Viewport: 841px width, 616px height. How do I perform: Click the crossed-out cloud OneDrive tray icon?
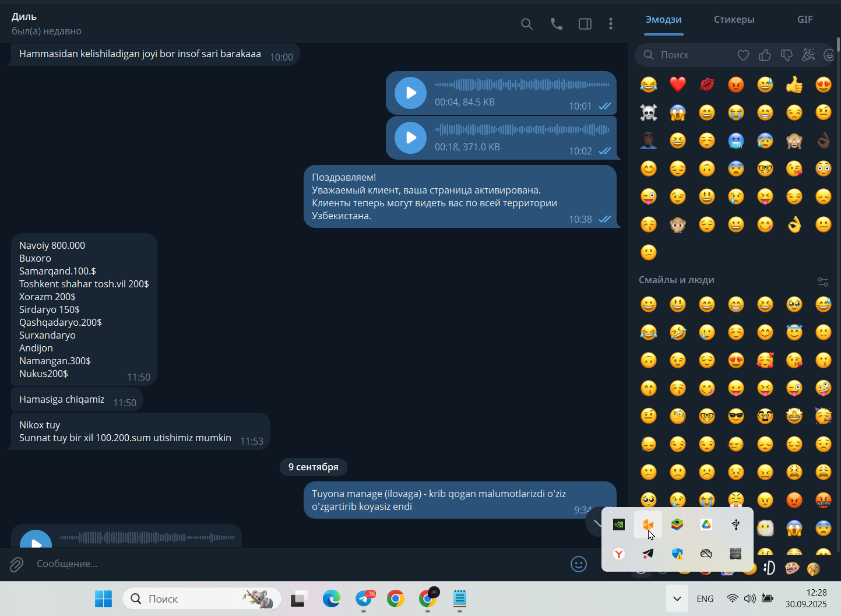tap(706, 554)
